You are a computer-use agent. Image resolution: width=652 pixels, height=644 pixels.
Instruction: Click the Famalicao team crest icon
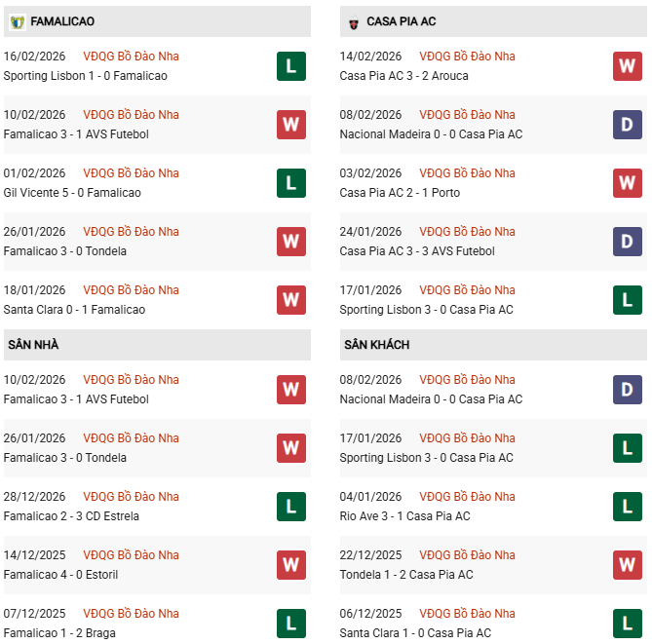click(x=17, y=21)
